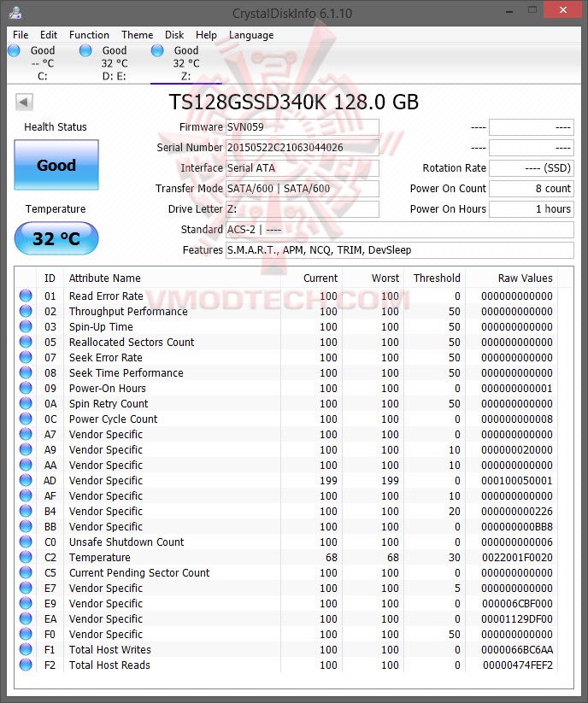Image resolution: width=588 pixels, height=703 pixels.
Task: Select the C: drive tab
Action: (43, 63)
